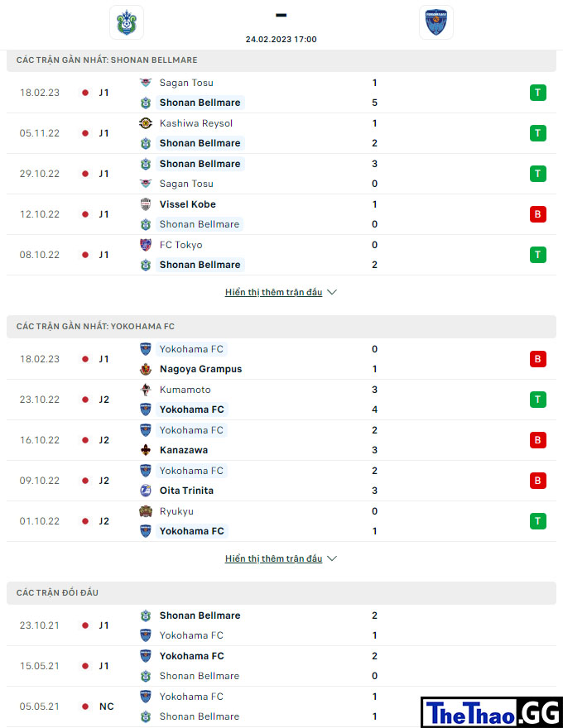Open the 15.05.21 head-to-head match
The height and width of the screenshot is (728, 563).
(x=281, y=666)
